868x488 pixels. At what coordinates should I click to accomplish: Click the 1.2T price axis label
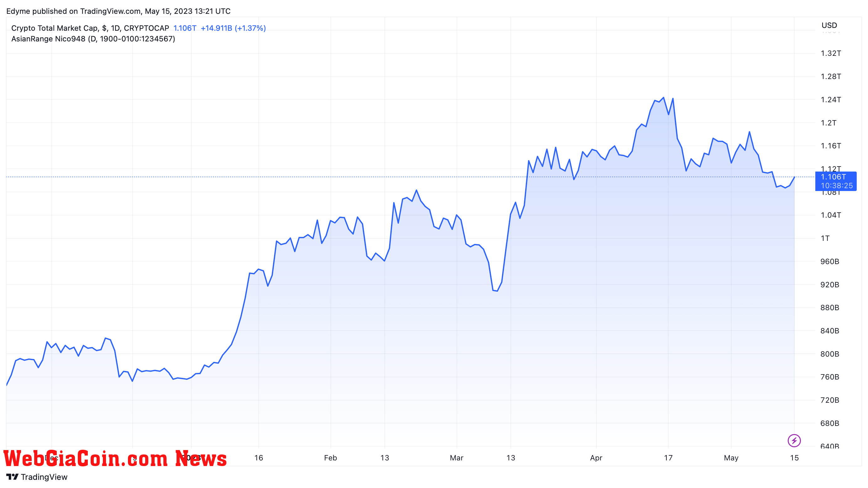[x=828, y=123]
